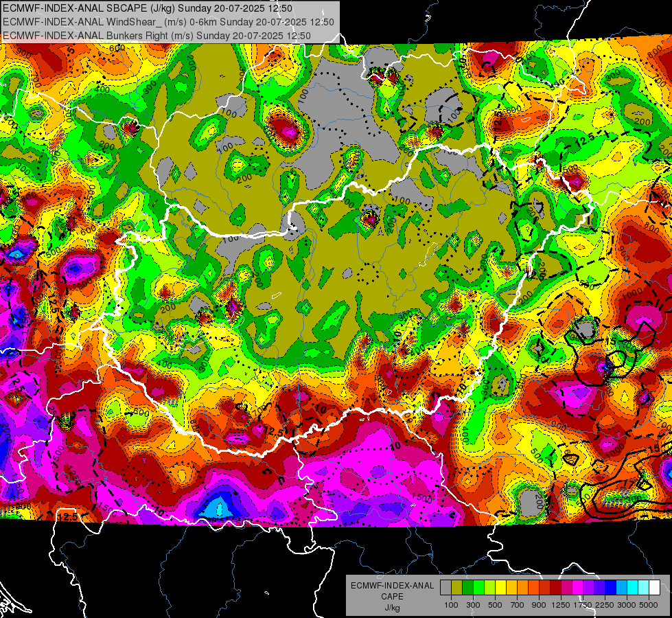Viewport: 672px width, 618px height.
Task: Select the lime yellow-green legend swatch
Action: pyautogui.click(x=490, y=587)
